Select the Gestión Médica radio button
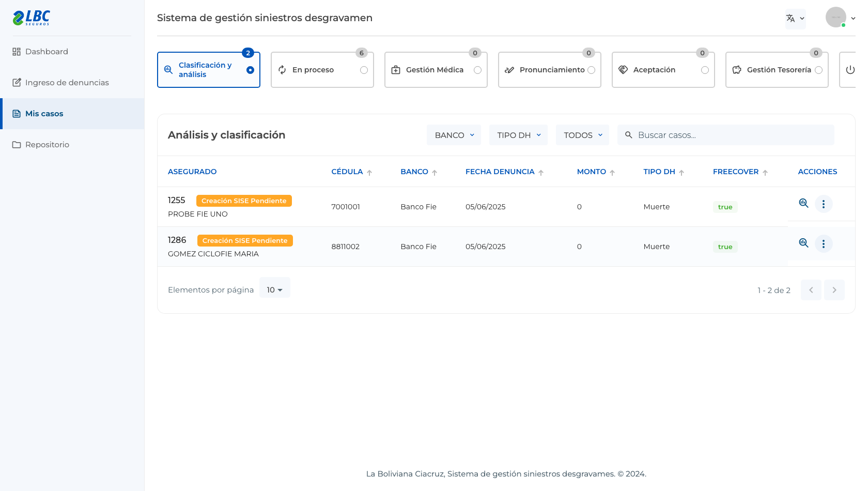Viewport: 868px width, 491px height. [477, 70]
